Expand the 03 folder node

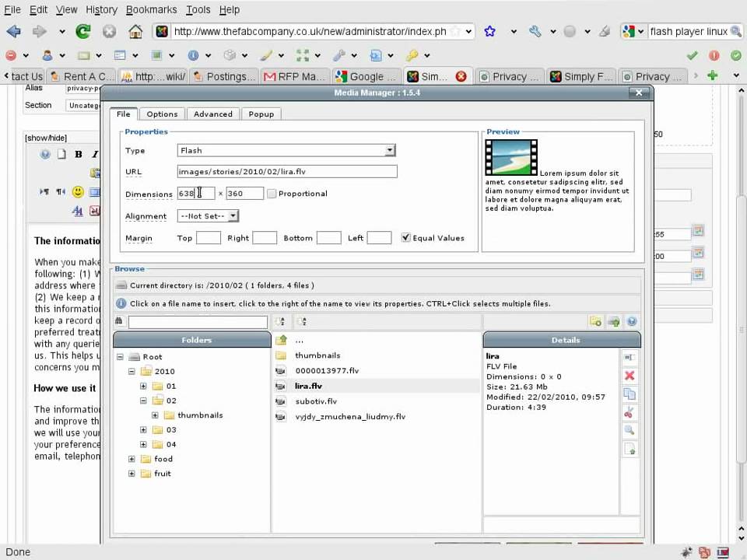[143, 429]
